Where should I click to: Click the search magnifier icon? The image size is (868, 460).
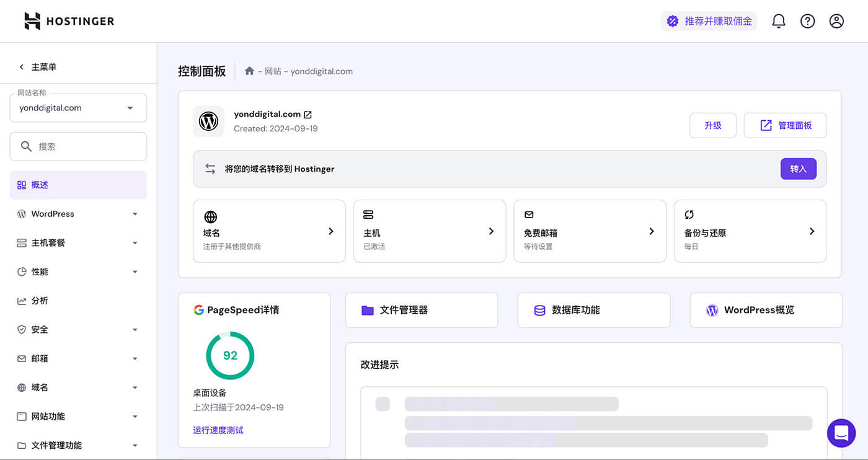tap(26, 146)
